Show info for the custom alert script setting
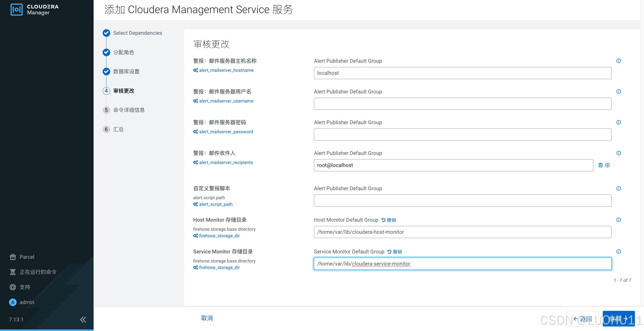The image size is (644, 331). coord(619,188)
